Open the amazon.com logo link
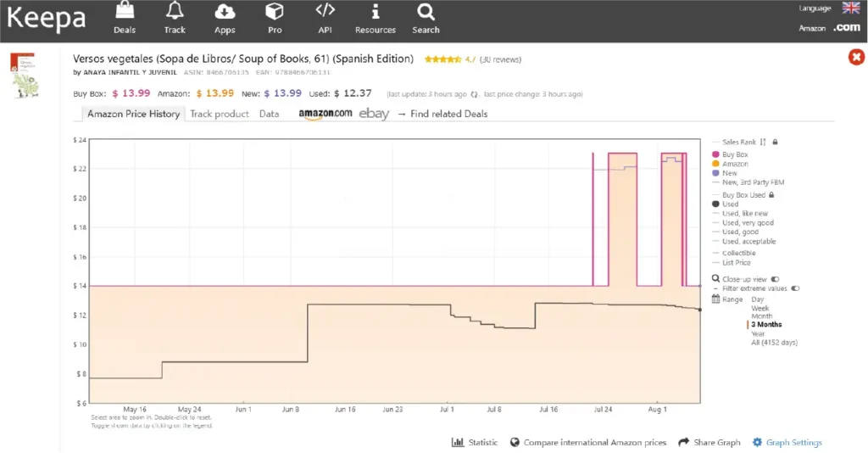The height and width of the screenshot is (453, 868). [325, 114]
